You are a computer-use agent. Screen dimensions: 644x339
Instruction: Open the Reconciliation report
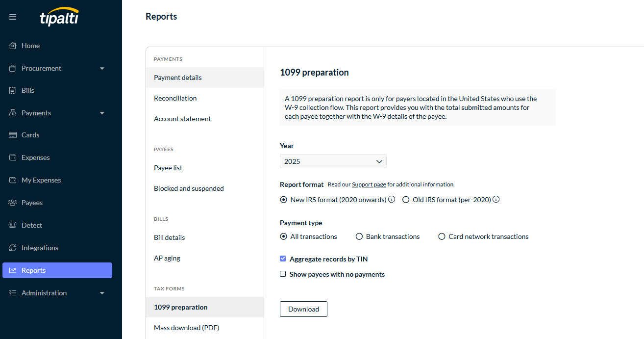pyautogui.click(x=175, y=98)
